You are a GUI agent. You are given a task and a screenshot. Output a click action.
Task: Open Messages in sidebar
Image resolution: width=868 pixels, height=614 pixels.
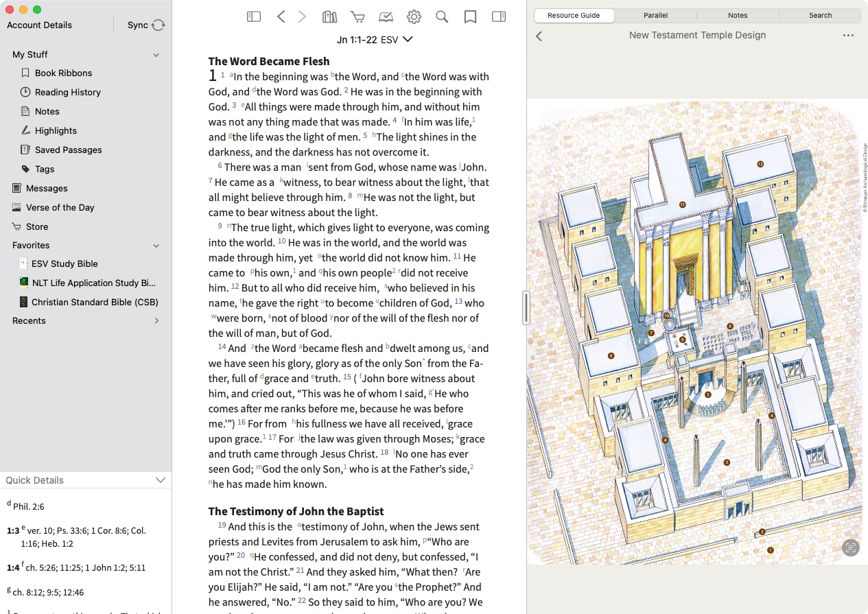[x=47, y=188]
